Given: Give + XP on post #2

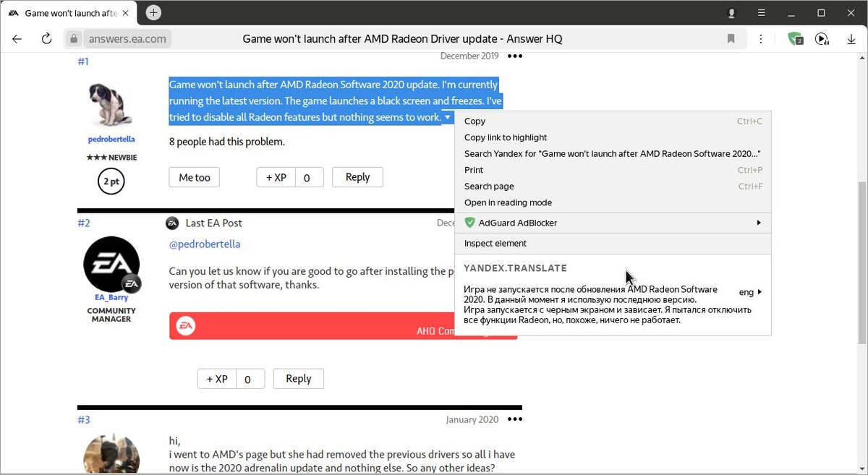Looking at the screenshot, I should (x=216, y=379).
